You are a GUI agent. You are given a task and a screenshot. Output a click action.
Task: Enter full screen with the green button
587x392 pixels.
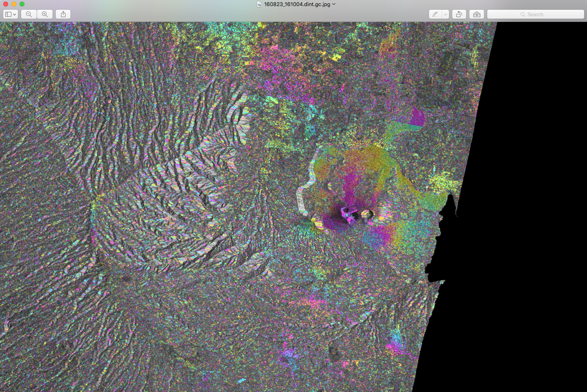(x=22, y=4)
